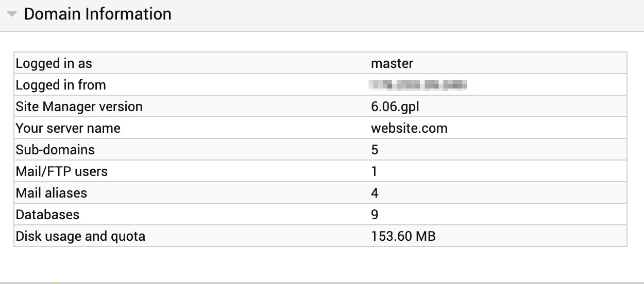Viewport: 644px width, 284px height.
Task: Select the Disk usage and quota label
Action: coord(81,236)
